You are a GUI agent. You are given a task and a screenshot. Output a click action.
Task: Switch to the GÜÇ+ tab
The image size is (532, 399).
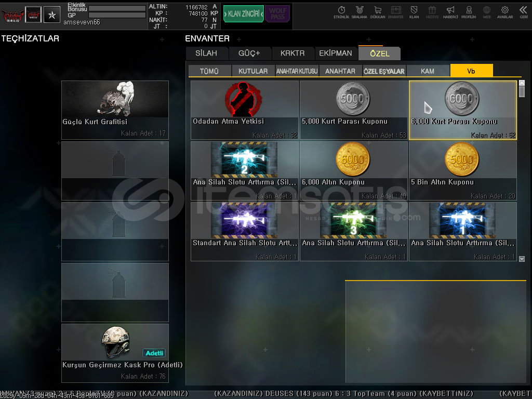(x=249, y=54)
